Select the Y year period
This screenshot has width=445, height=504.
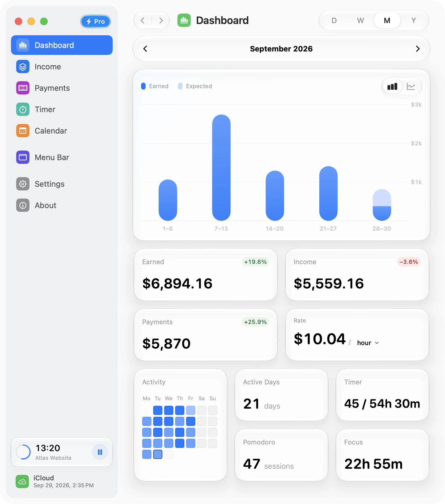coord(414,21)
